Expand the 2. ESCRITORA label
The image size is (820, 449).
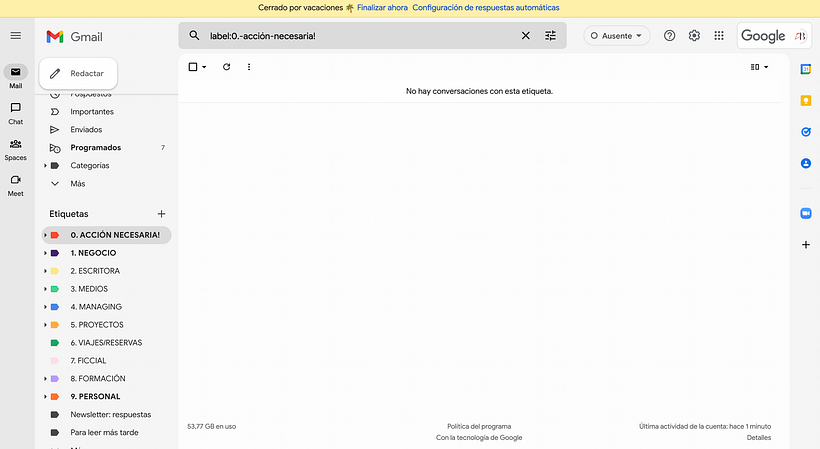tap(45, 271)
